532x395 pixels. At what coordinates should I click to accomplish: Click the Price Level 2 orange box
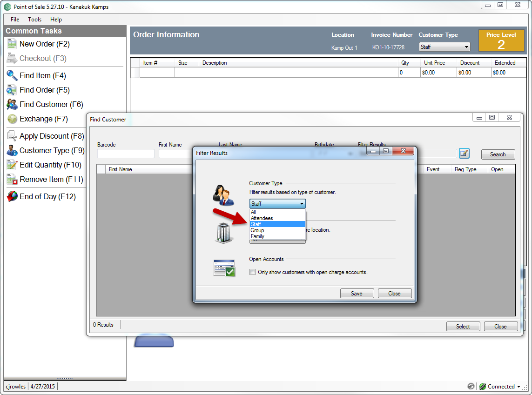501,40
